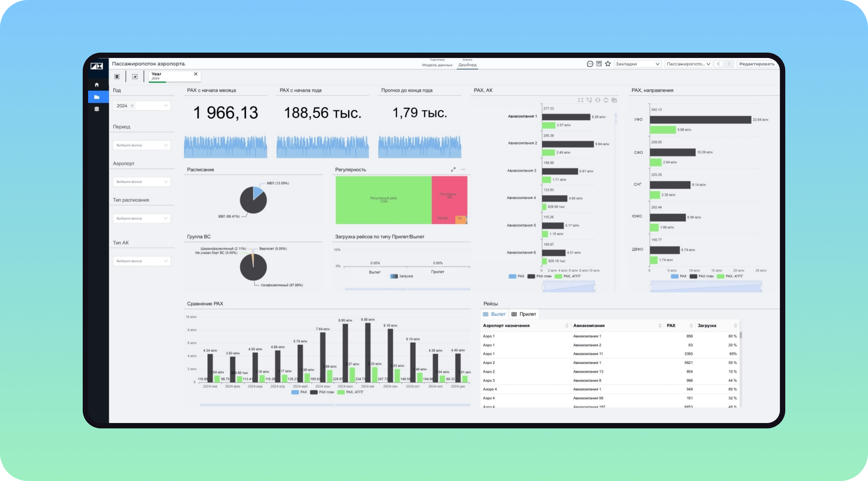Toggle РАХ legend in РАХ, направления chart

(679, 276)
